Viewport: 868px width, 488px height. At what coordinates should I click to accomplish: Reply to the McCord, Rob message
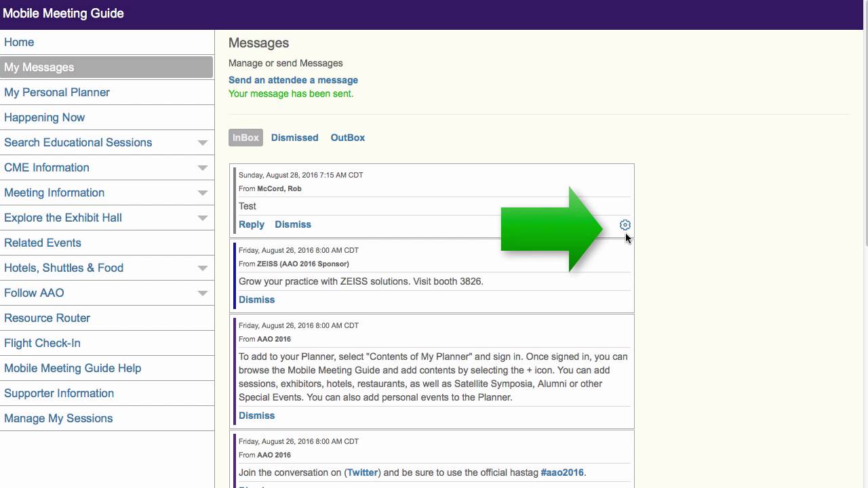pyautogui.click(x=252, y=224)
